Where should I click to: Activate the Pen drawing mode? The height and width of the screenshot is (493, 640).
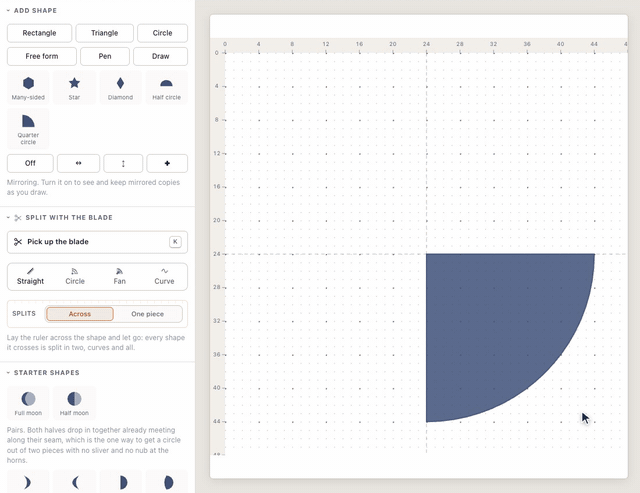[x=105, y=56]
